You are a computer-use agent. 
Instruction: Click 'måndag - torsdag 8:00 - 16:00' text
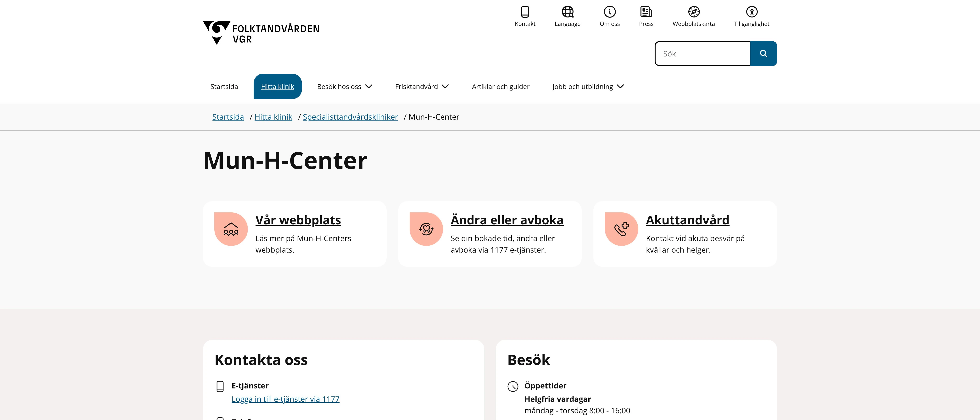[x=577, y=410]
